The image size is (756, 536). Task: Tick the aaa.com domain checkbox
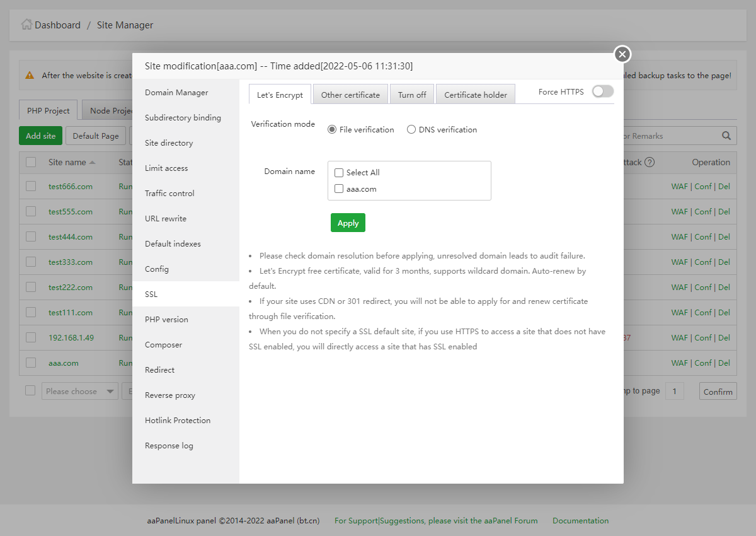[339, 189]
